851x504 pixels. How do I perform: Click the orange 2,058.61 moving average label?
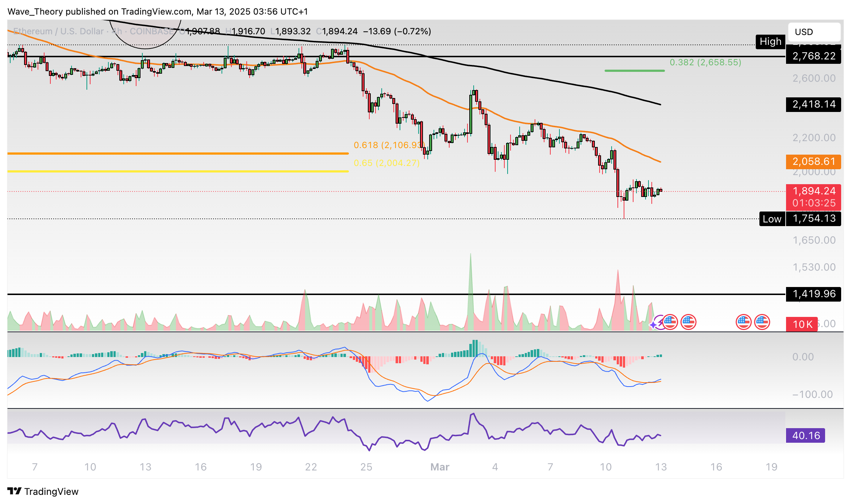[813, 162]
